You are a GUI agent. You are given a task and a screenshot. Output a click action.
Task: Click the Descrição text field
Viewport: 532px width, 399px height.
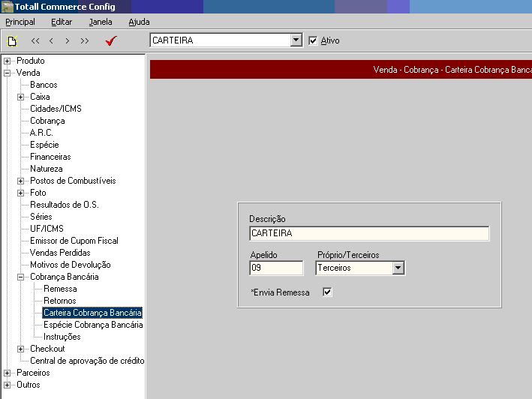[368, 233]
